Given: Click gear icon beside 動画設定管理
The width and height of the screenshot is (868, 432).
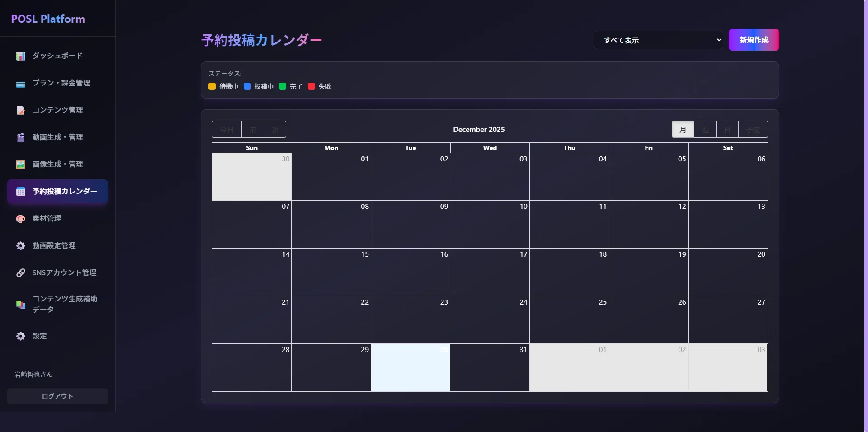Looking at the screenshot, I should (x=21, y=246).
